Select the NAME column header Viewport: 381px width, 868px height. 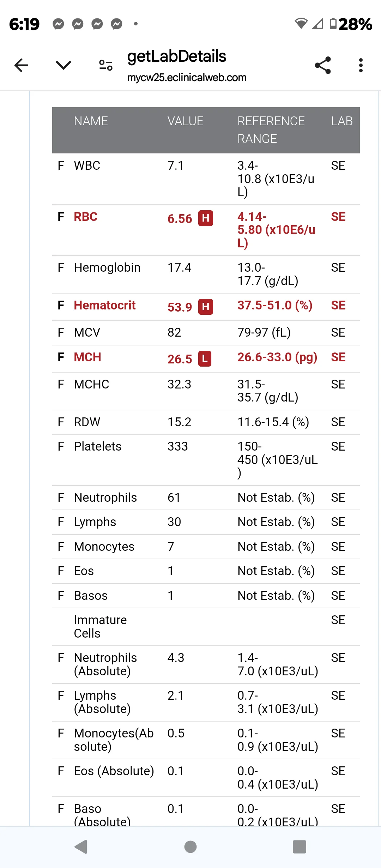tap(91, 121)
